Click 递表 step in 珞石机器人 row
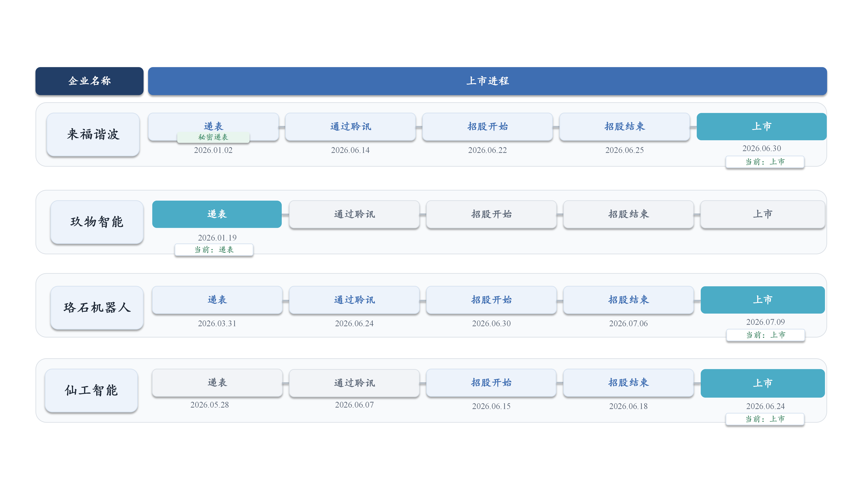Screen dimensions: 868x488 coord(217,300)
